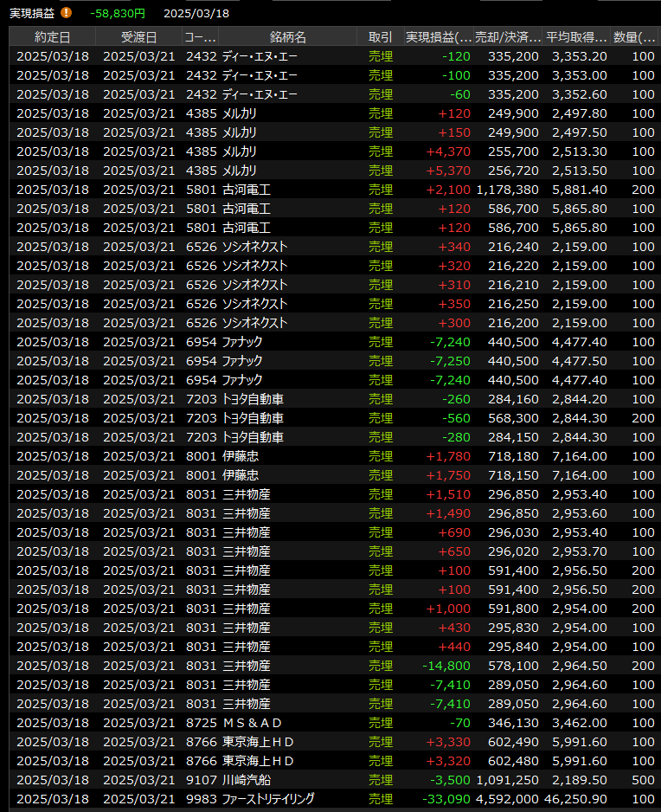Click the 銘柄名 column header
661x812 pixels.
click(x=287, y=37)
